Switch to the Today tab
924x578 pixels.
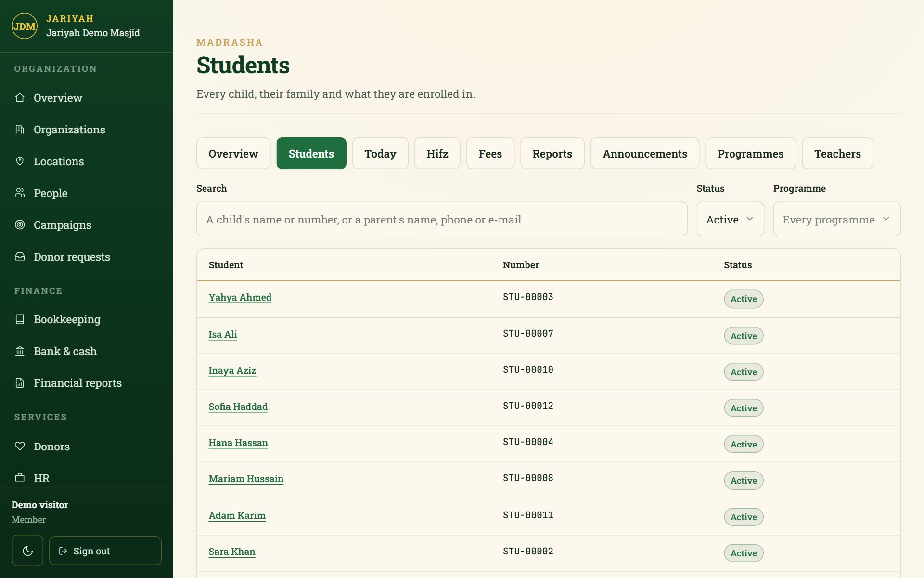380,153
